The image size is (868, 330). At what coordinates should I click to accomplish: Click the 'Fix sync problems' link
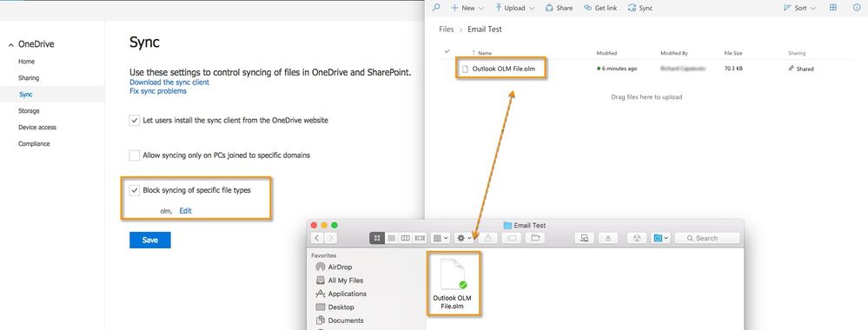click(x=158, y=91)
